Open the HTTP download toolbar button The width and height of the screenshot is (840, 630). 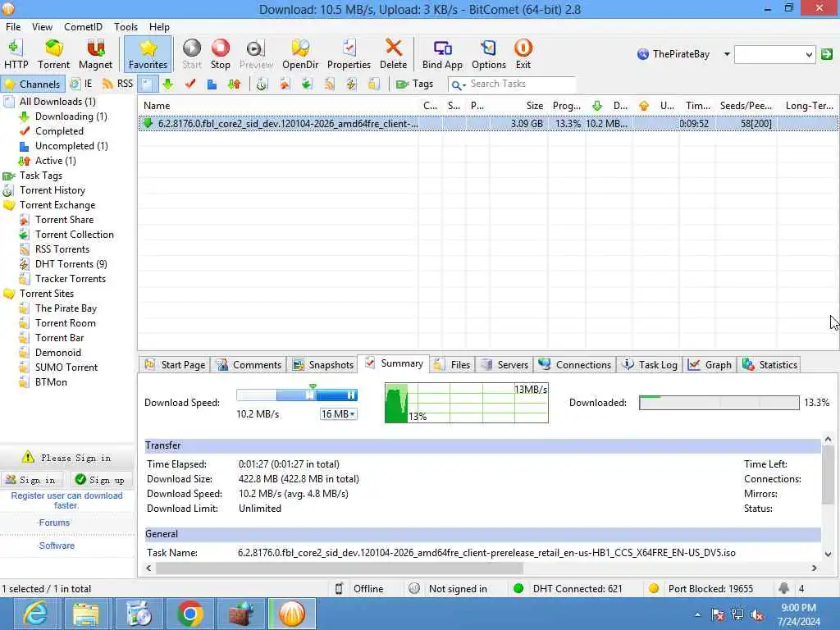coord(16,54)
